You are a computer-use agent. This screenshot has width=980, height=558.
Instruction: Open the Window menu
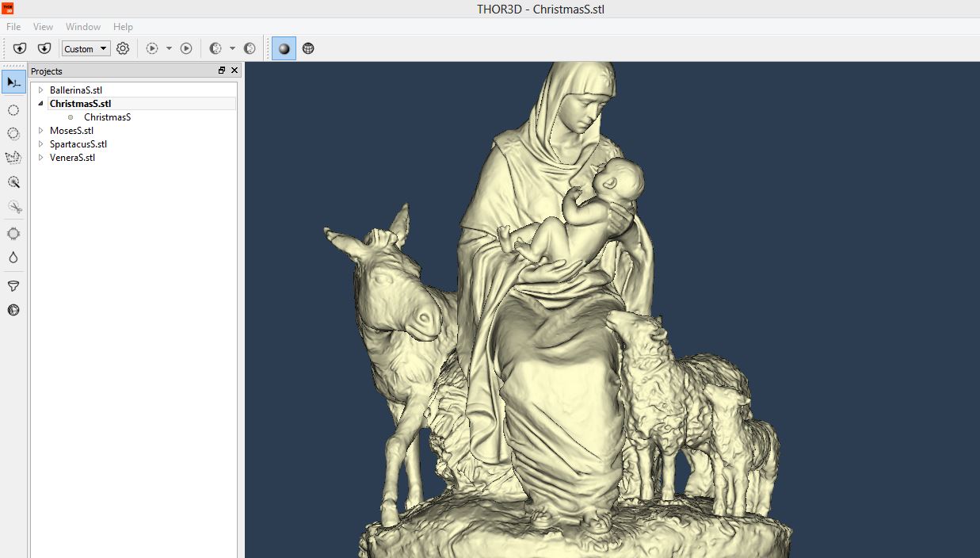pos(83,27)
